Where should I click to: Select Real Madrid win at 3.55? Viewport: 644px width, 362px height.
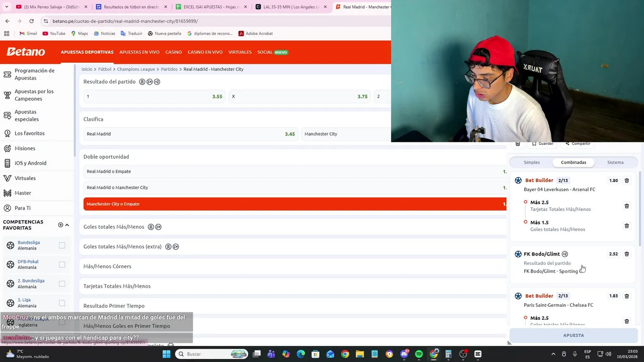154,97
